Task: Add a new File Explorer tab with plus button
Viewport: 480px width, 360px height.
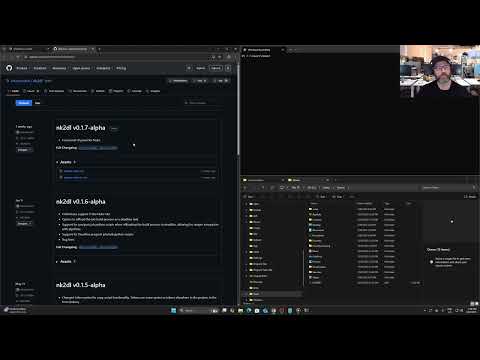Action: tap(335, 180)
